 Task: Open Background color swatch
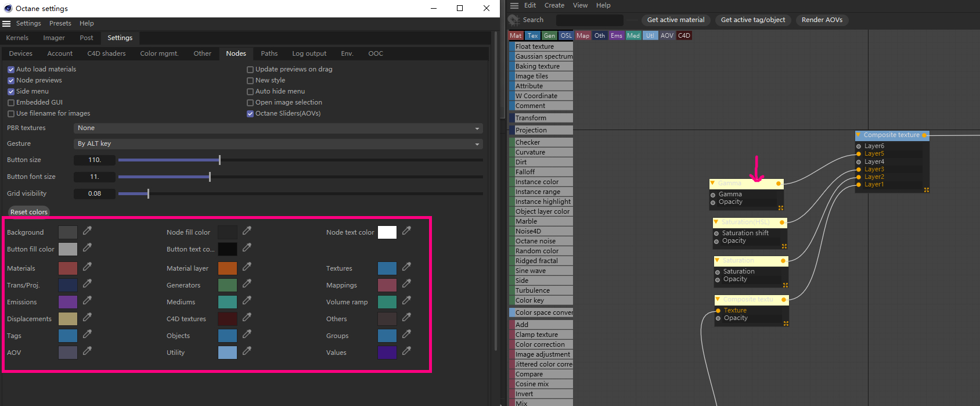pyautogui.click(x=68, y=232)
